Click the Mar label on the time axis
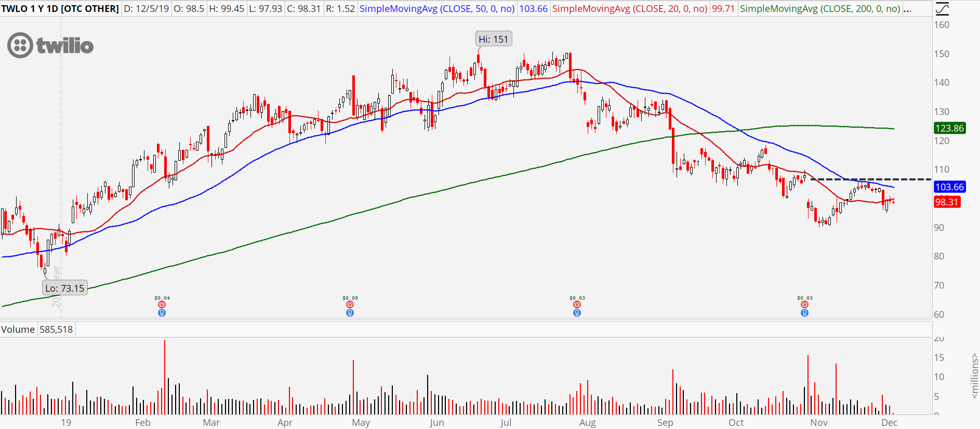 [211, 422]
